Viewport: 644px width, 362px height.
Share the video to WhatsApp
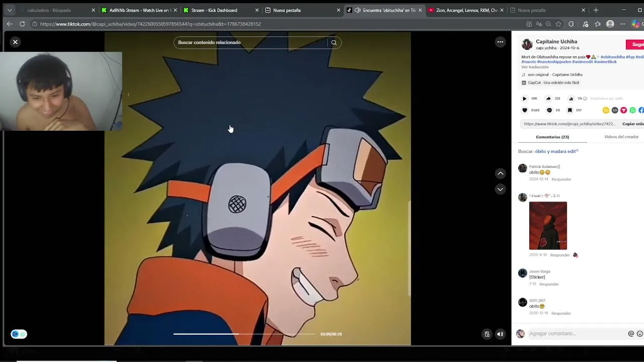tap(632, 110)
